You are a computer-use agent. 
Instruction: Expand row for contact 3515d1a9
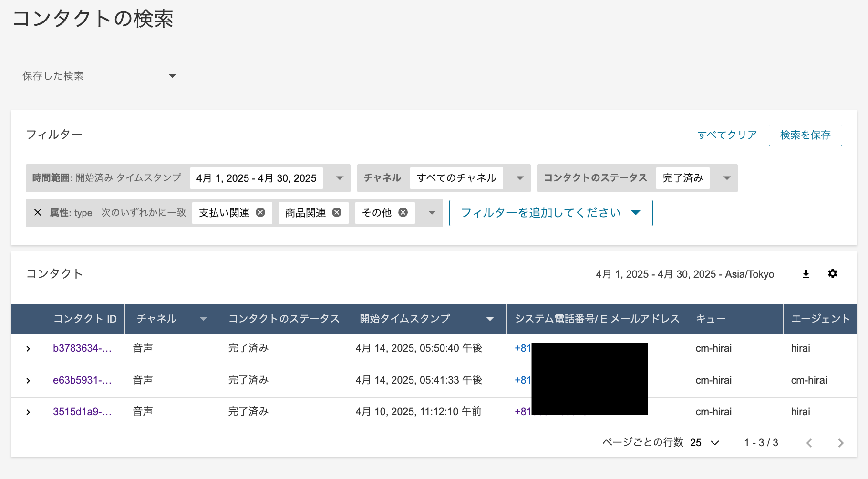click(x=28, y=412)
